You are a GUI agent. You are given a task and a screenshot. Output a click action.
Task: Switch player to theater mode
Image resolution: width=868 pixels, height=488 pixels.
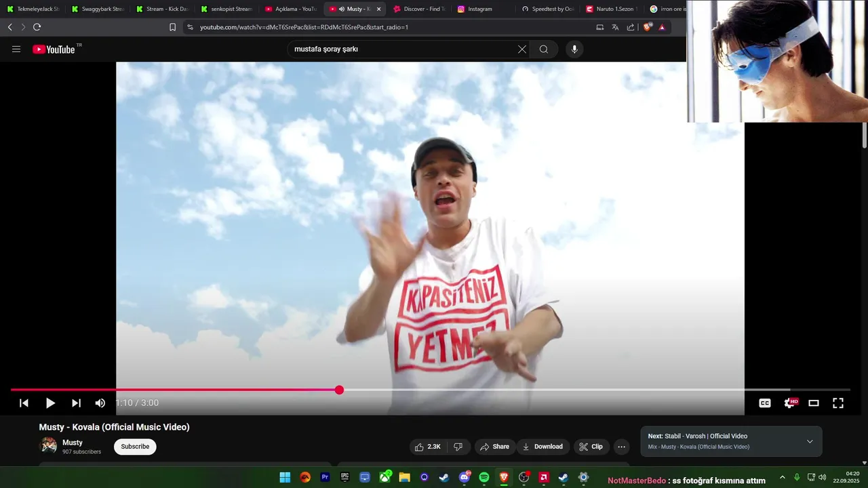(x=814, y=403)
